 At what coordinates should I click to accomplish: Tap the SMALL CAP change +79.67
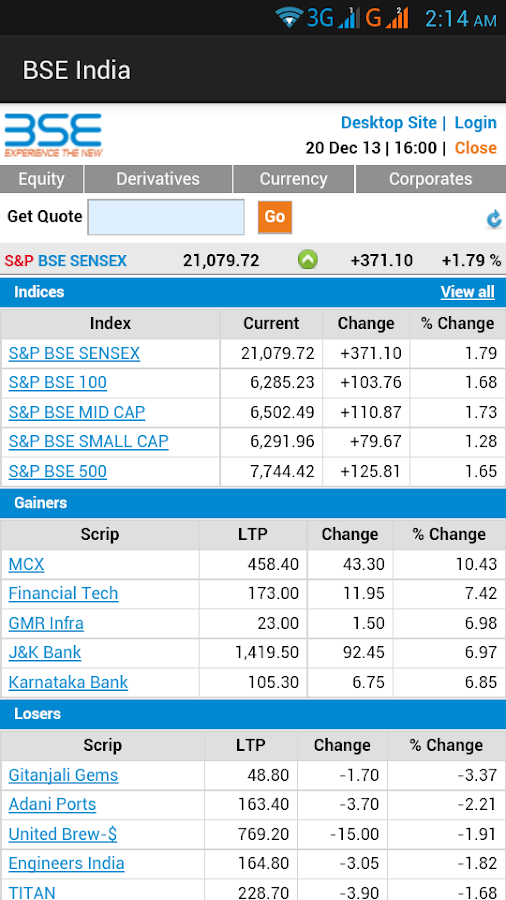coord(377,442)
